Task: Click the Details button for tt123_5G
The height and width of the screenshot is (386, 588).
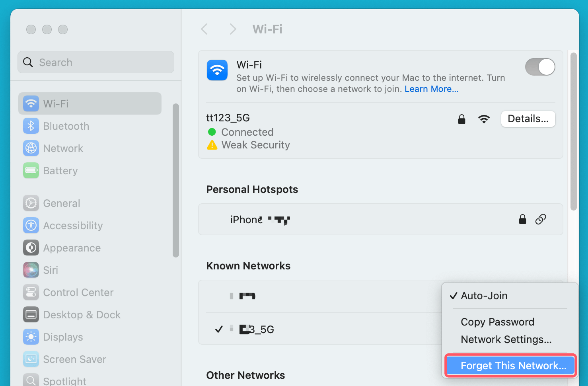Action: point(528,119)
